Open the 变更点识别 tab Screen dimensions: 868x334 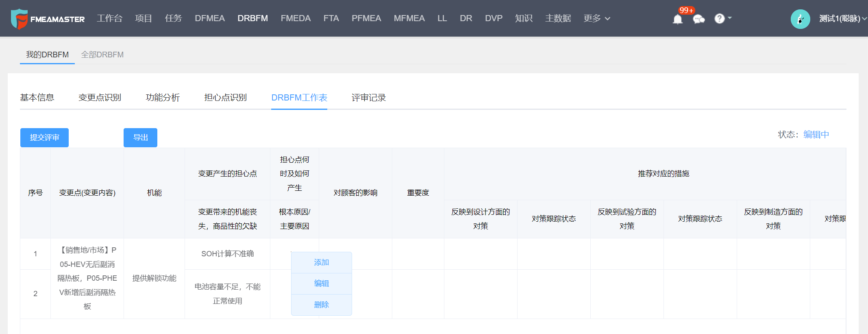coord(100,98)
